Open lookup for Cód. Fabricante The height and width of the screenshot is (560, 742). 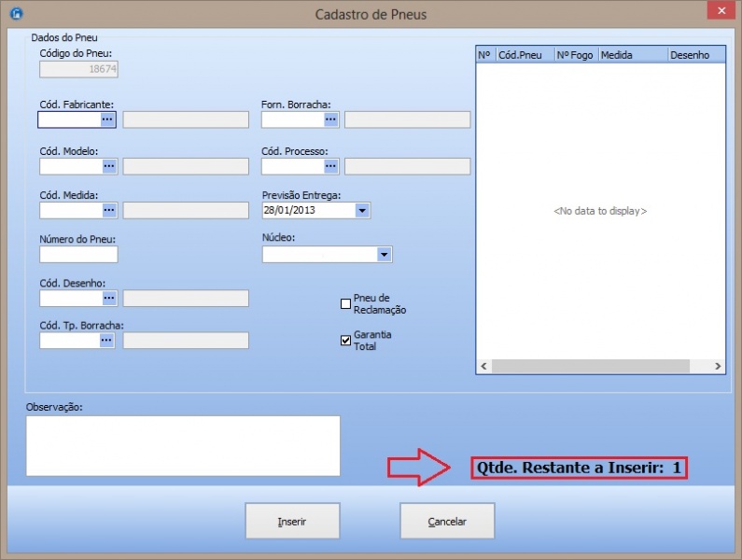[x=107, y=119]
